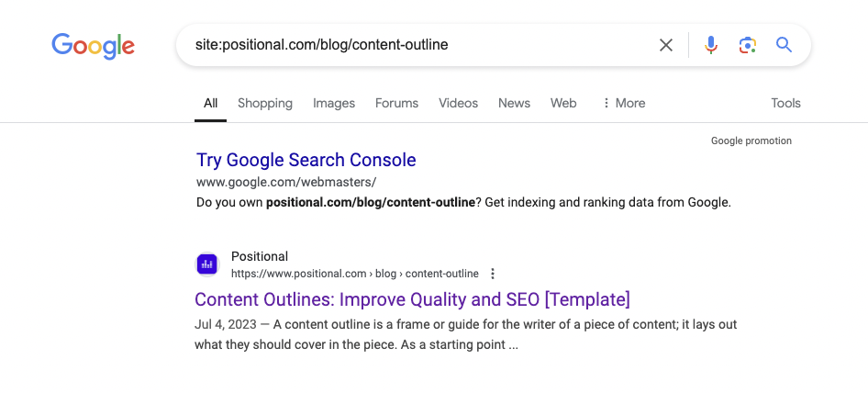Switch to the Web tab

pyautogui.click(x=563, y=103)
